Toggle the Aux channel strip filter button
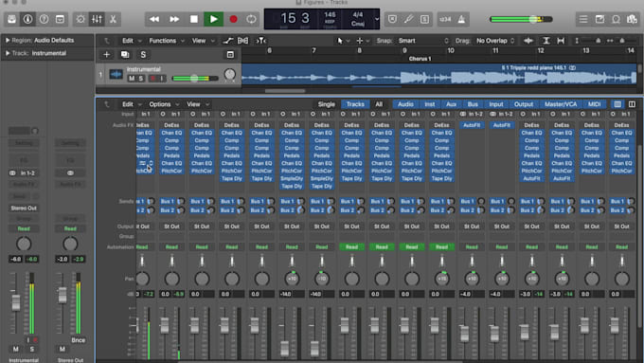 coord(451,104)
